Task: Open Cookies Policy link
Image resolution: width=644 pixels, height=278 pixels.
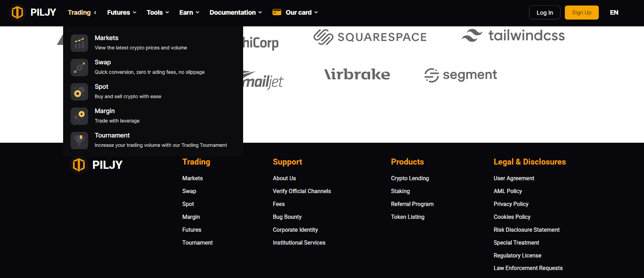Action: tap(512, 217)
